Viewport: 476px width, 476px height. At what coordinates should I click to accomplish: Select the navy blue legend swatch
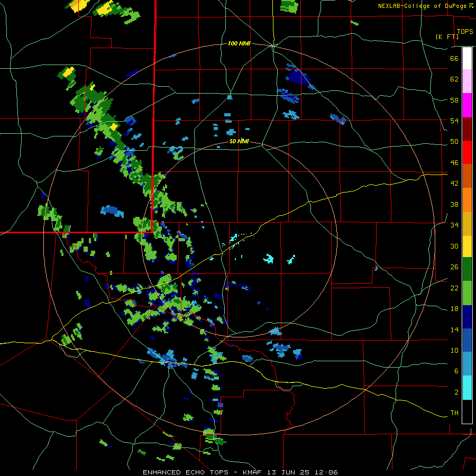(x=467, y=317)
